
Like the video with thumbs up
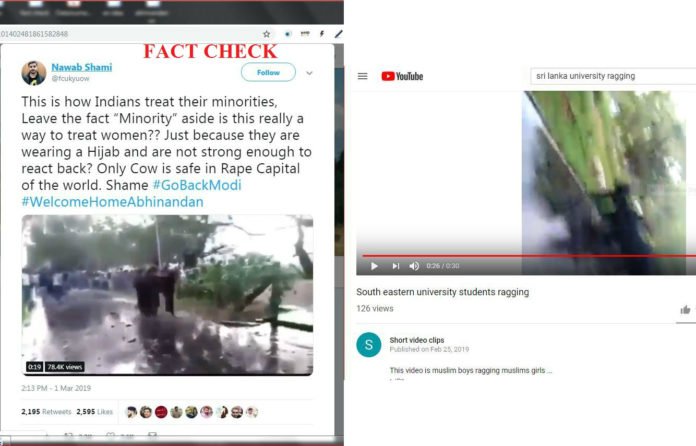point(685,310)
